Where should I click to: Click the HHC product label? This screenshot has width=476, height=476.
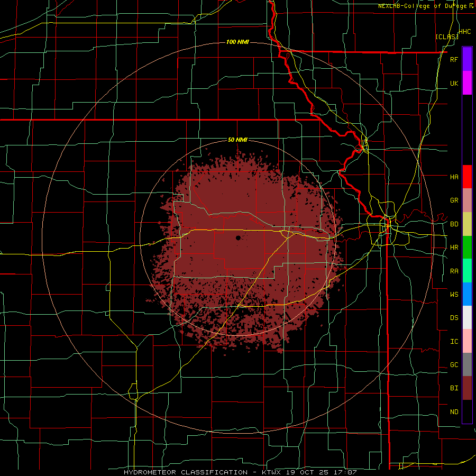[465, 32]
